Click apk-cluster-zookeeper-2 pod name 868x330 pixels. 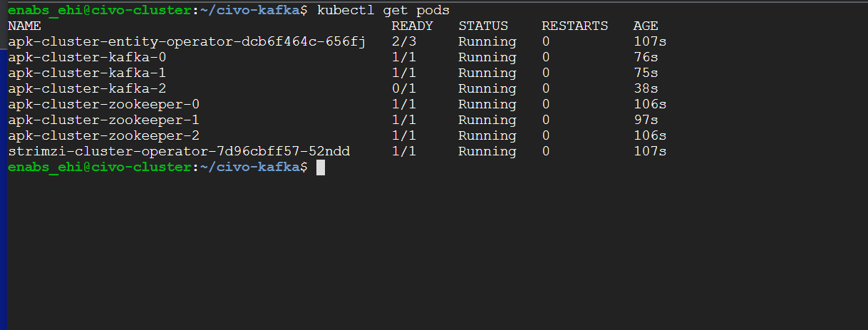(x=103, y=135)
